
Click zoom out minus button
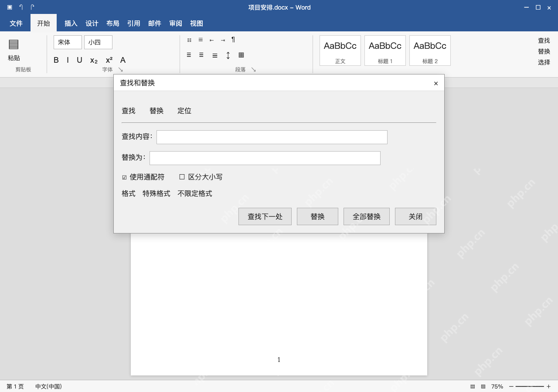click(511, 386)
